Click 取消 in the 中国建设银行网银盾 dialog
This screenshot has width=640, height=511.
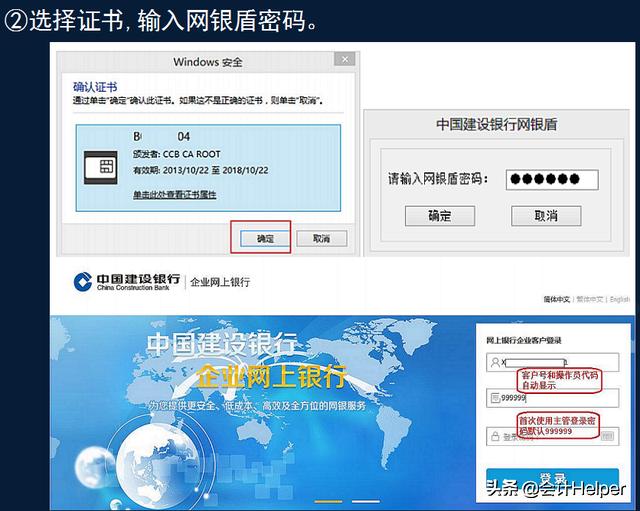(546, 216)
